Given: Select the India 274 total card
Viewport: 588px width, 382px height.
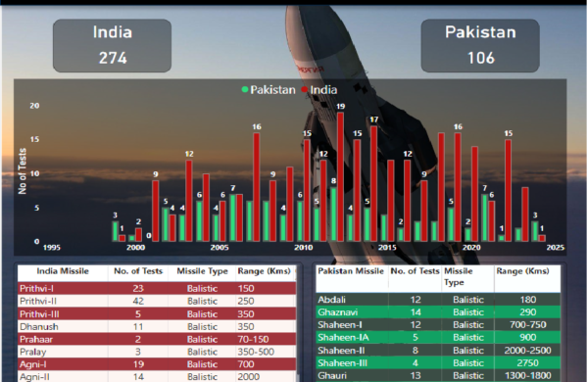Looking at the screenshot, I should [112, 45].
